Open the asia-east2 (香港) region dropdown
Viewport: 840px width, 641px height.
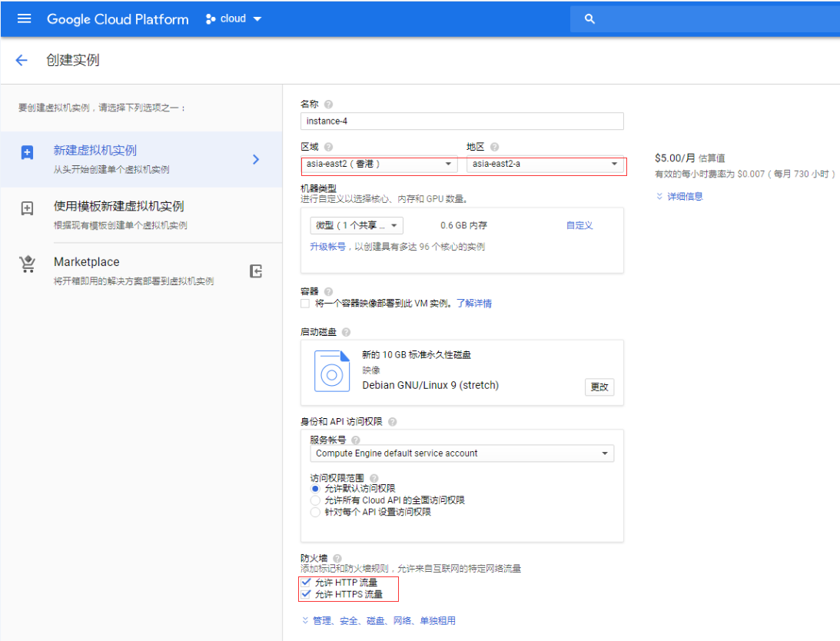pos(380,164)
